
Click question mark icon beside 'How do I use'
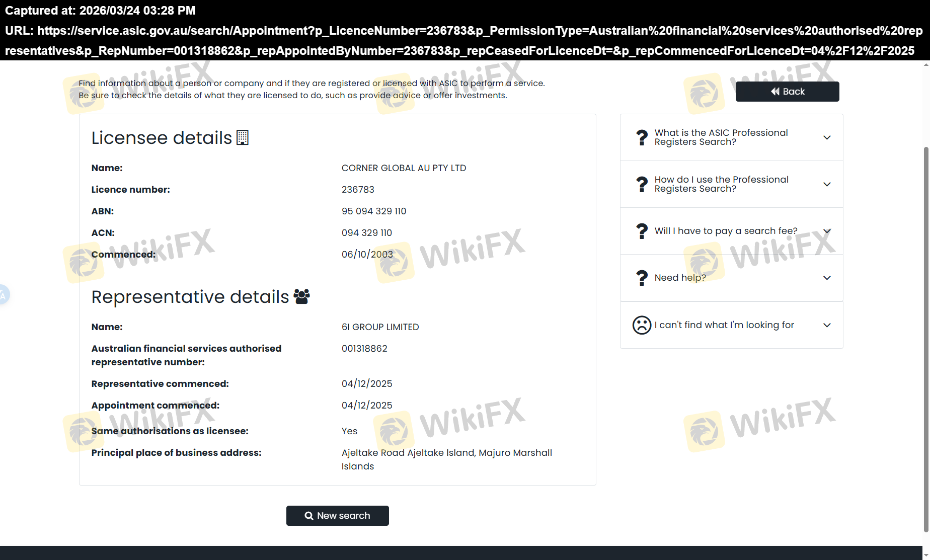click(642, 184)
